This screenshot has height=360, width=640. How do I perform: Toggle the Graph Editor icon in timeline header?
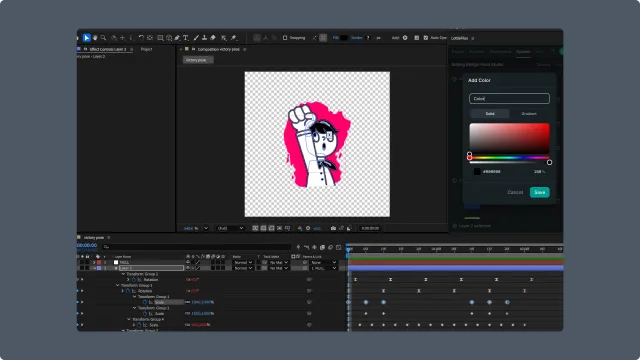(x=339, y=247)
